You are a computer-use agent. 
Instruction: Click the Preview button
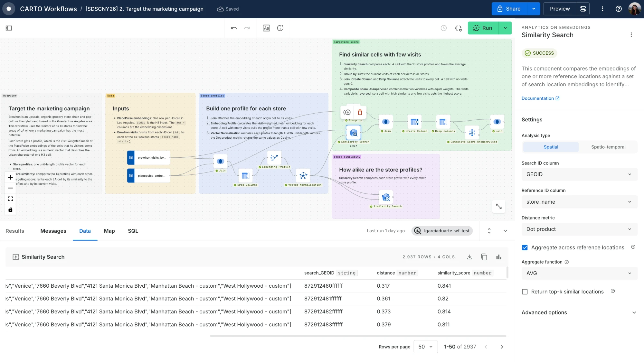coord(560,9)
